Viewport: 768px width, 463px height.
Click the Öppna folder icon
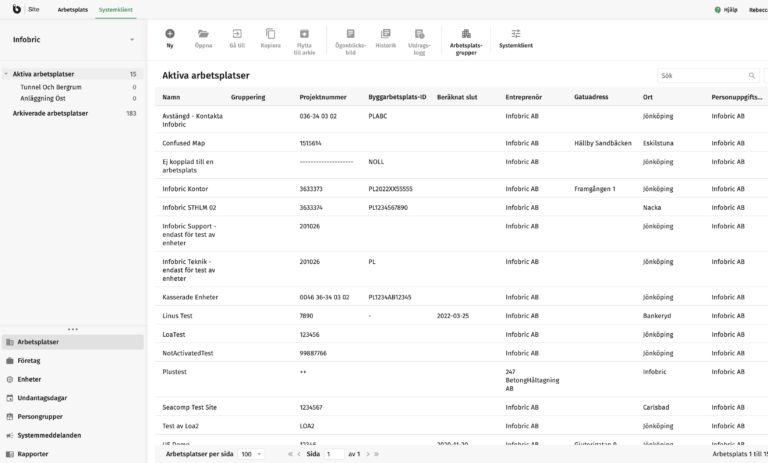pyautogui.click(x=203, y=34)
